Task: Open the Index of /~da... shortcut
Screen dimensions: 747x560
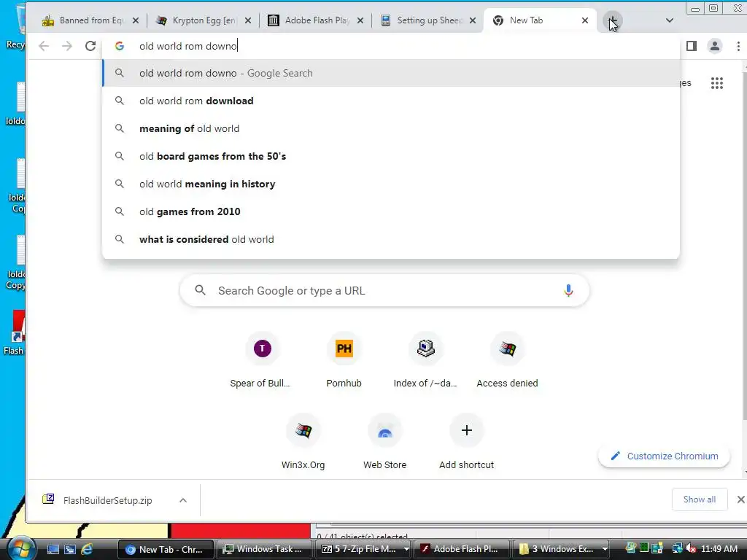Action: tap(425, 361)
